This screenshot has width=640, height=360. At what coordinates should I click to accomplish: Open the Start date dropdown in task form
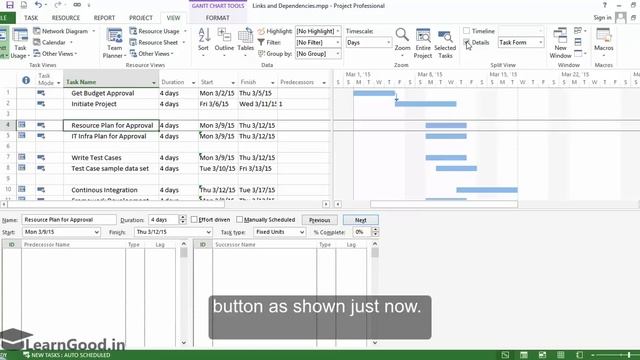pos(96,232)
